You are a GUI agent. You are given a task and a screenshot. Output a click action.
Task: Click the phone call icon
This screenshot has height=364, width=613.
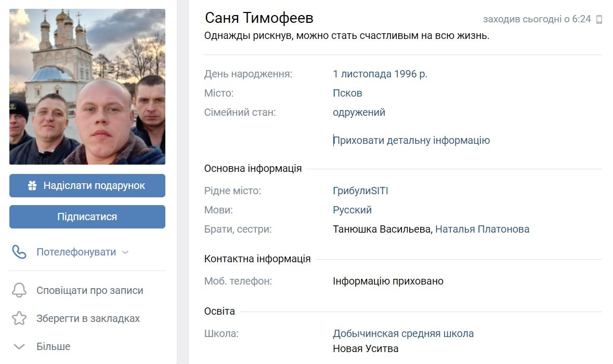pyautogui.click(x=19, y=252)
